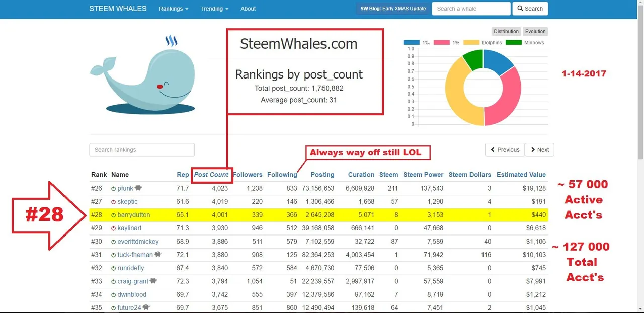This screenshot has width=644, height=313.
Task: Click the power icon beside everittdmickey
Action: 114,242
